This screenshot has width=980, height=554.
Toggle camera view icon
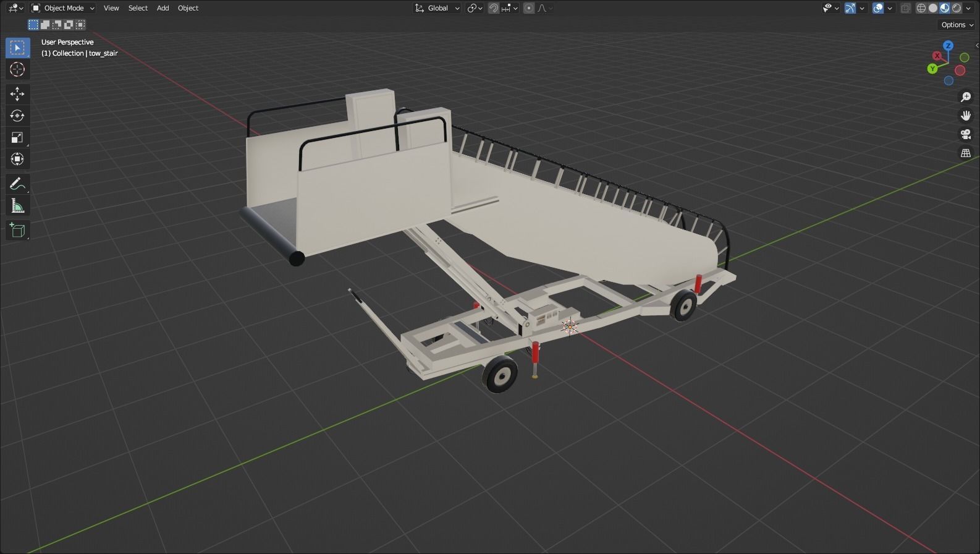(966, 134)
